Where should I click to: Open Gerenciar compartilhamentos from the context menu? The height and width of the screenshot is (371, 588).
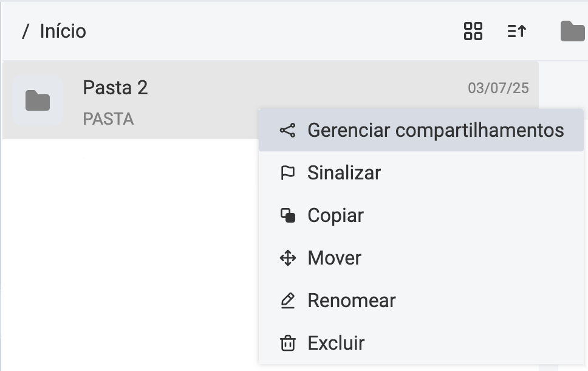point(436,130)
